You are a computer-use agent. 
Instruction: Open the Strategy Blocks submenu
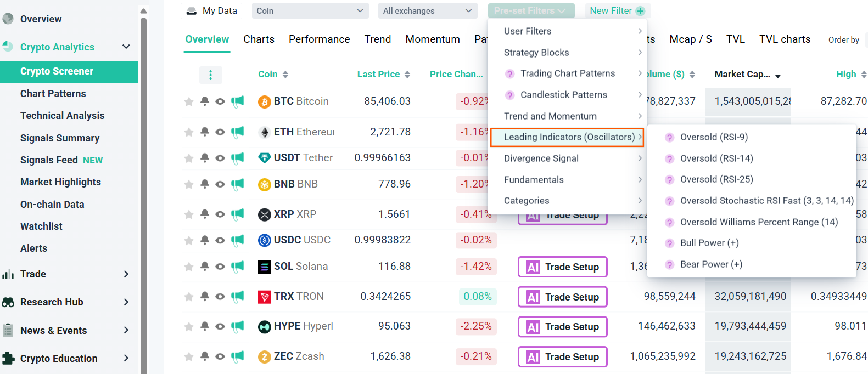click(x=567, y=53)
